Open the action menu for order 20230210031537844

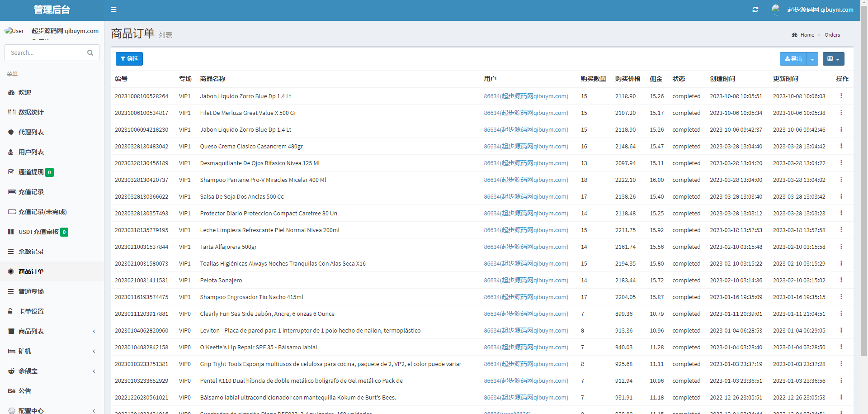(841, 247)
